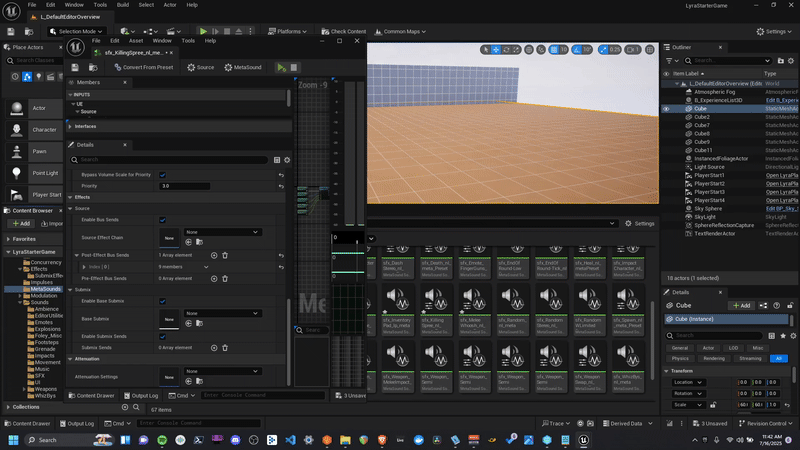Reset Priority value to default

[281, 186]
